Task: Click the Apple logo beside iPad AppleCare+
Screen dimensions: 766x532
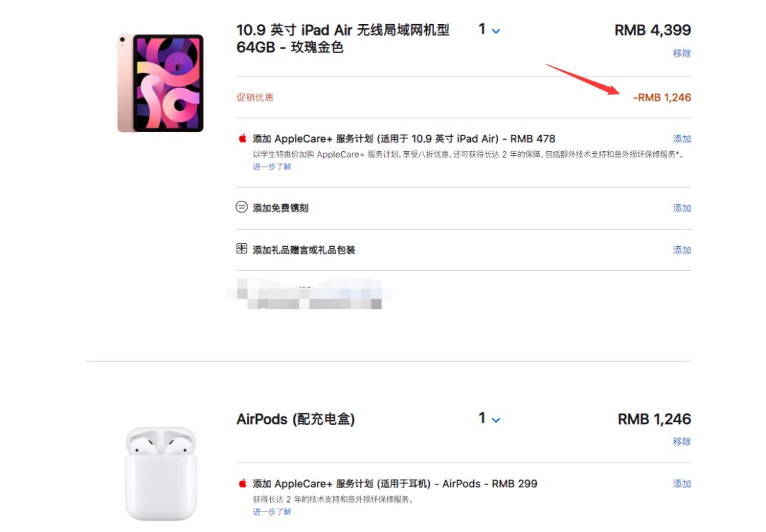Action: pyautogui.click(x=243, y=138)
